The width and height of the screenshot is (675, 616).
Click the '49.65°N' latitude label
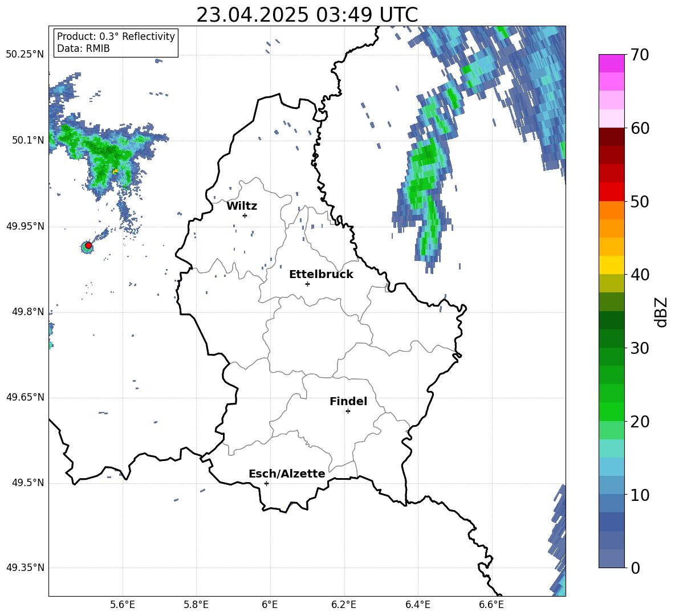point(25,397)
